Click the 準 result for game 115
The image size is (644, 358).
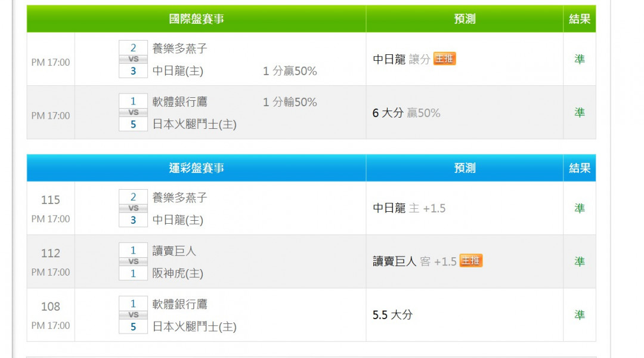click(x=579, y=208)
